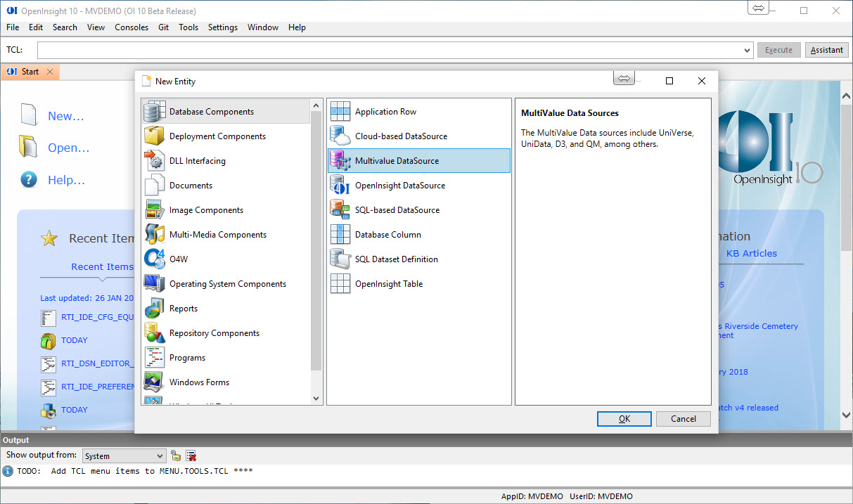Click the blue Help question mark icon
Image resolution: width=853 pixels, height=504 pixels.
pyautogui.click(x=28, y=179)
